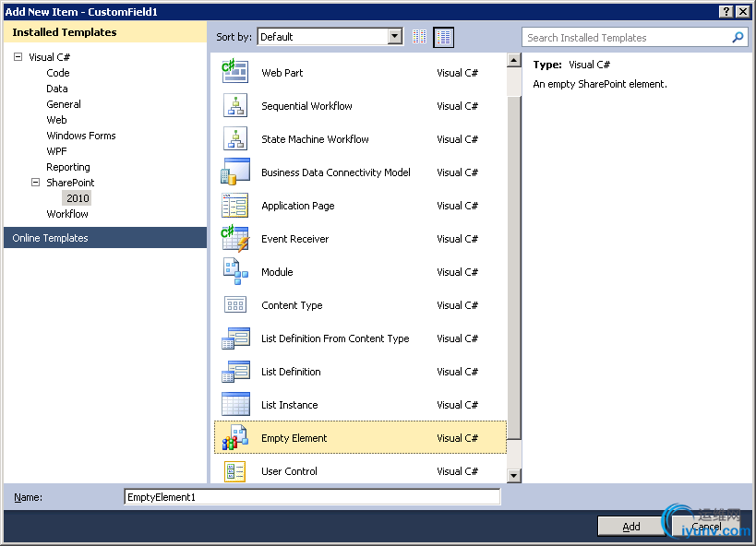Select the Web Part template icon
The height and width of the screenshot is (546, 756).
pyautogui.click(x=235, y=72)
